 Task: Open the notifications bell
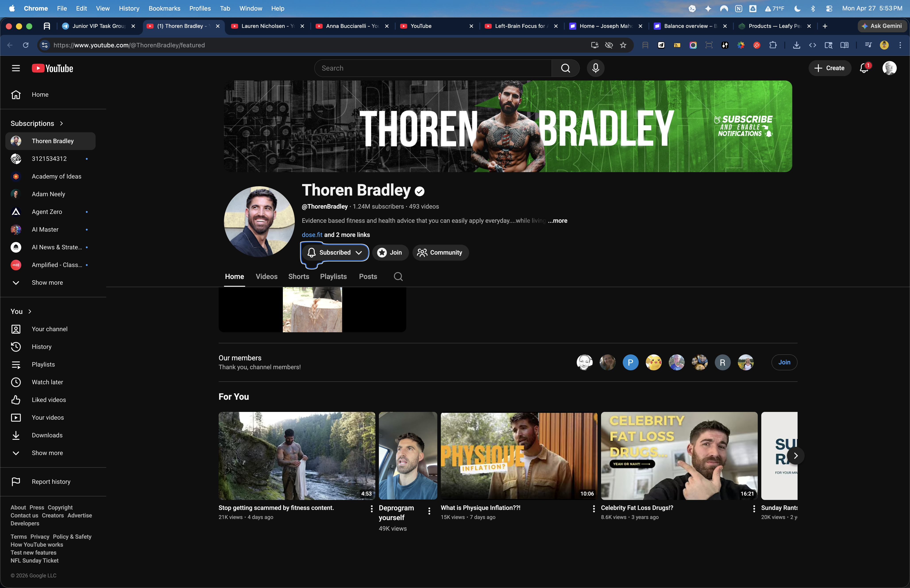tap(864, 68)
